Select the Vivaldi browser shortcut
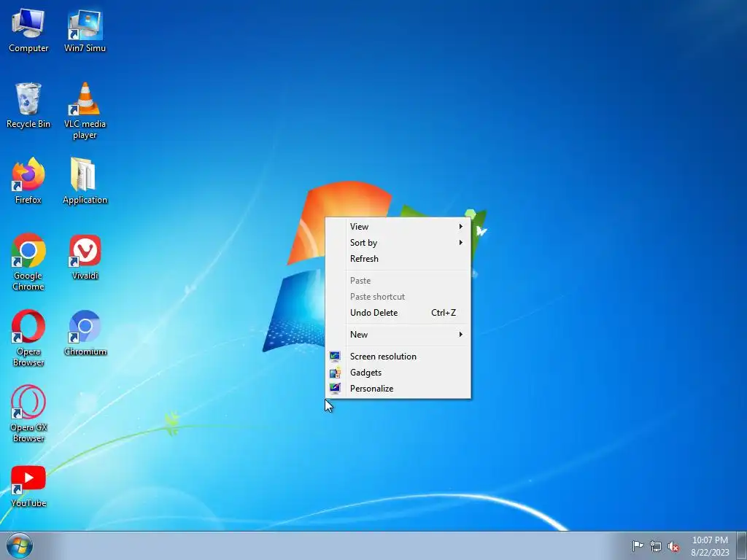 point(85,257)
